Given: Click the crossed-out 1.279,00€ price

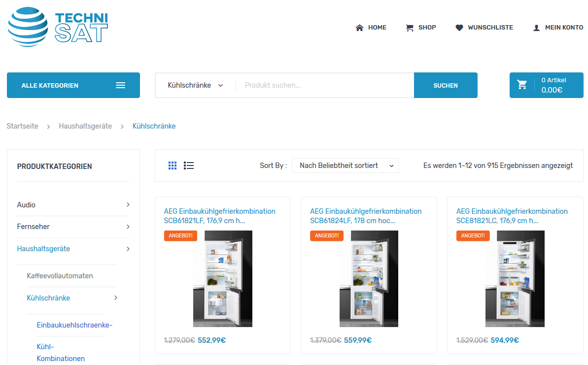Looking at the screenshot, I should [x=179, y=340].
